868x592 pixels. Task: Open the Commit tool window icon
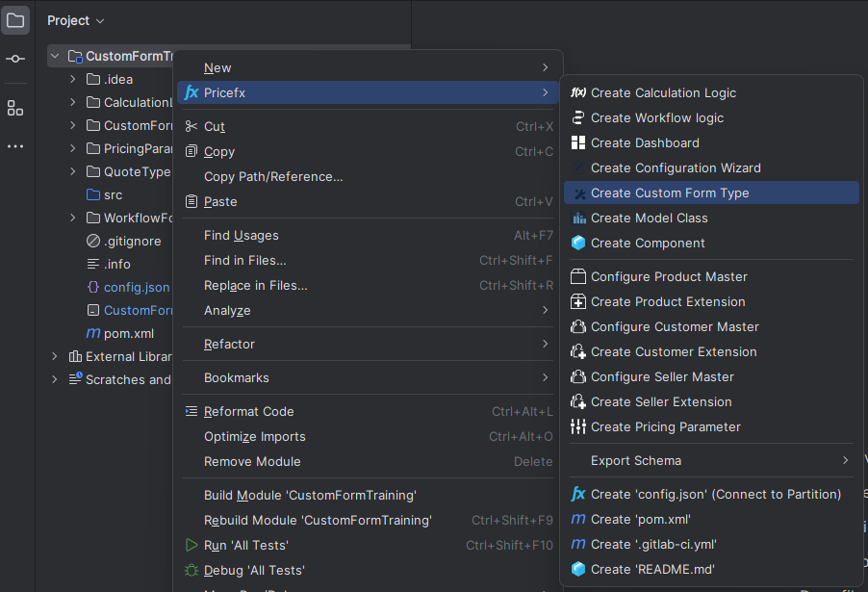point(15,59)
